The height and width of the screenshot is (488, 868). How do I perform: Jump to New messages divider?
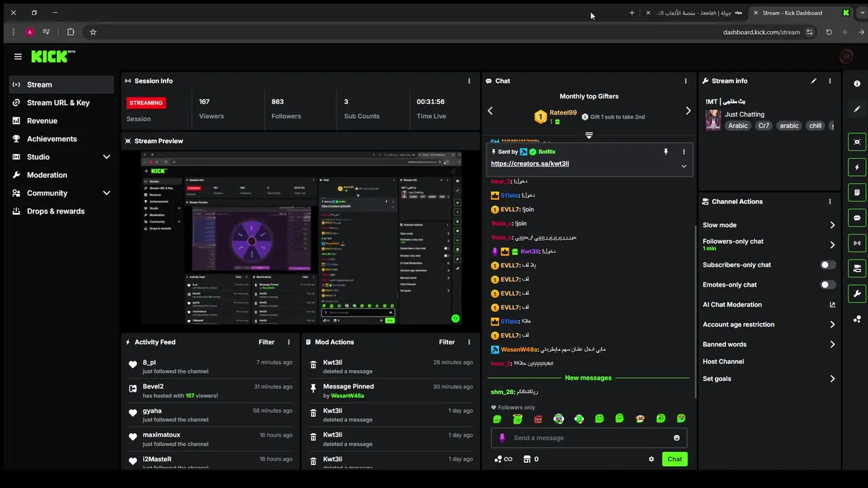pos(589,378)
